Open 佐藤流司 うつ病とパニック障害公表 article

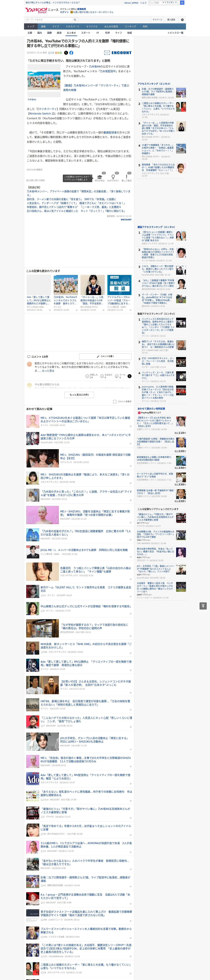(x=95, y=570)
